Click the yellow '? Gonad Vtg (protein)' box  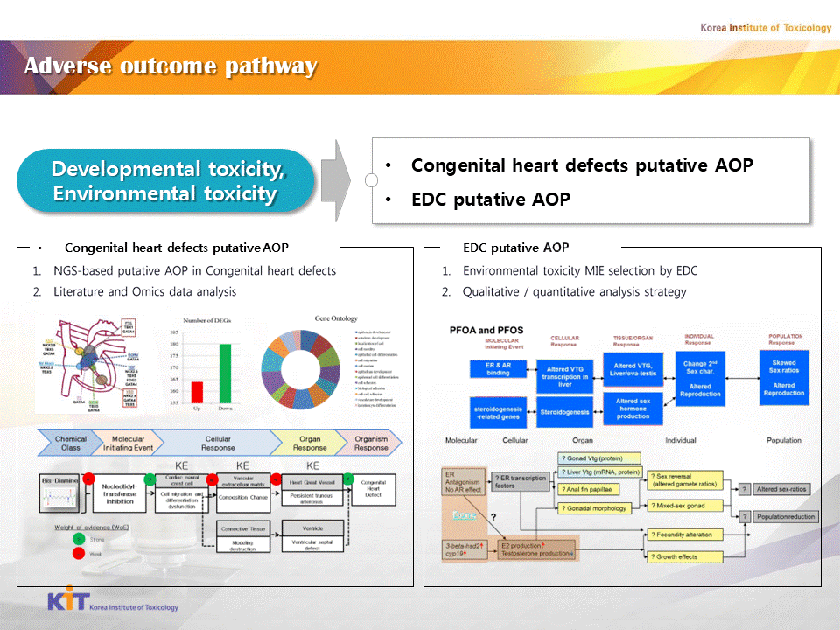coord(598,458)
